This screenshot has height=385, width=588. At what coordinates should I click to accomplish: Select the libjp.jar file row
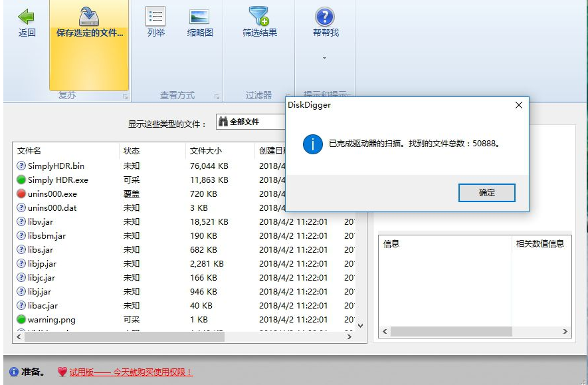[x=184, y=264]
